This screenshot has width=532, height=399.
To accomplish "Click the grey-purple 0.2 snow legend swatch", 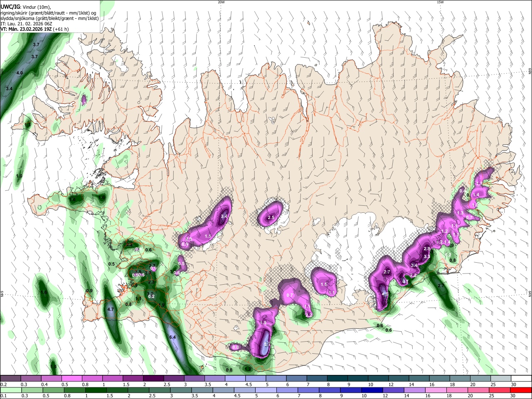I will coord(10,379).
